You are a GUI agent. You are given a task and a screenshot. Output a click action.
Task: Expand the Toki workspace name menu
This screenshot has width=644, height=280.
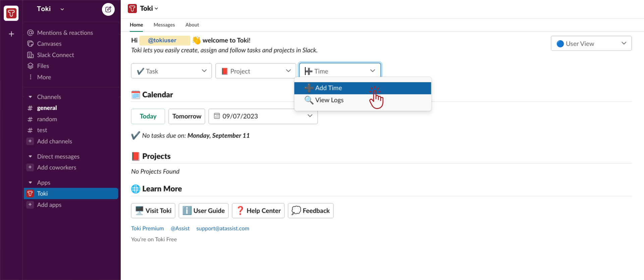[x=50, y=9]
